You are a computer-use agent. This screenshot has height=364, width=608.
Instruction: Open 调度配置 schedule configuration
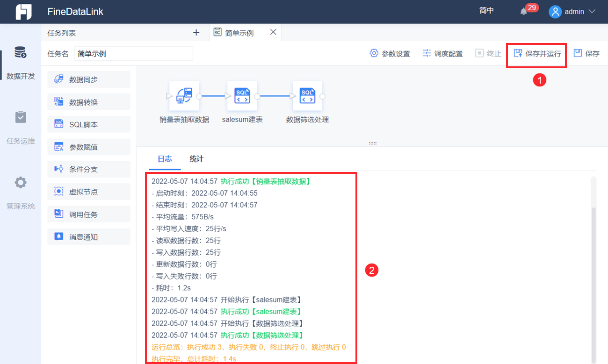[x=442, y=53]
